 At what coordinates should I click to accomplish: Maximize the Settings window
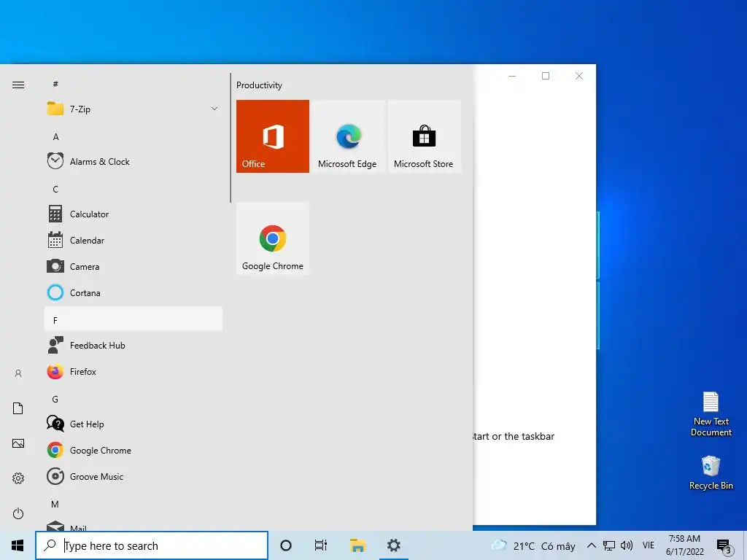pyautogui.click(x=546, y=76)
